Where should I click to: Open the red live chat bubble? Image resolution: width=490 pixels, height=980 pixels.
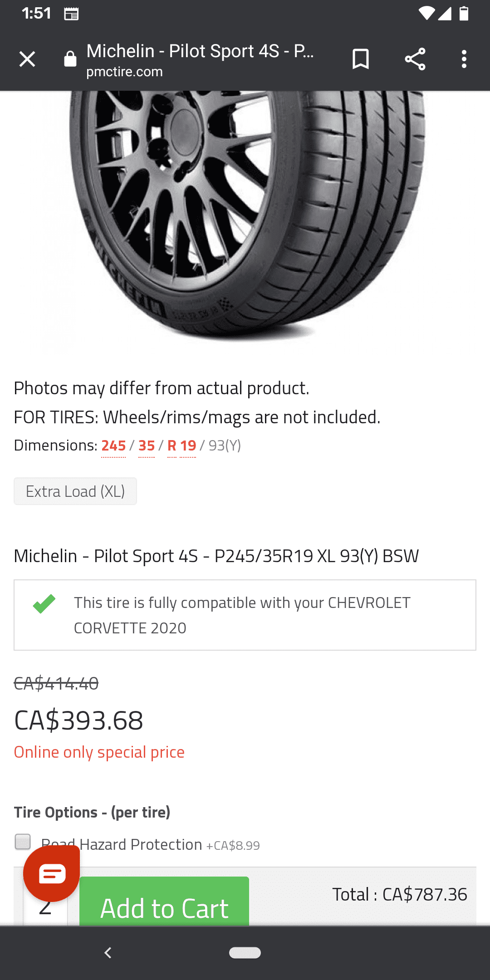click(x=52, y=873)
